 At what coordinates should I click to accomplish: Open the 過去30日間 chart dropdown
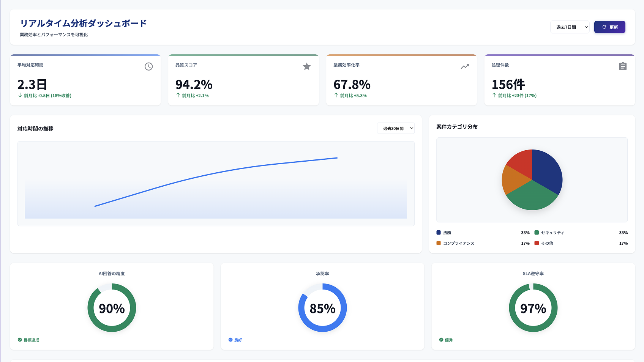click(396, 128)
